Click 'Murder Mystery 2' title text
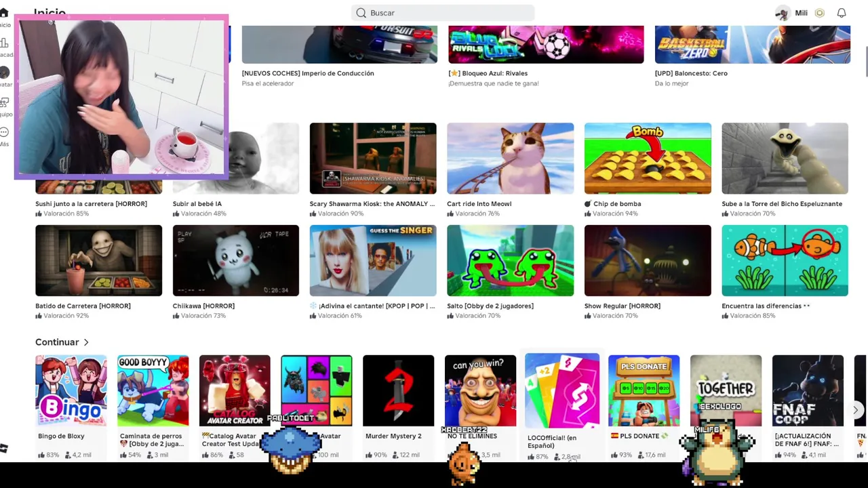868x488 pixels. [x=393, y=436]
